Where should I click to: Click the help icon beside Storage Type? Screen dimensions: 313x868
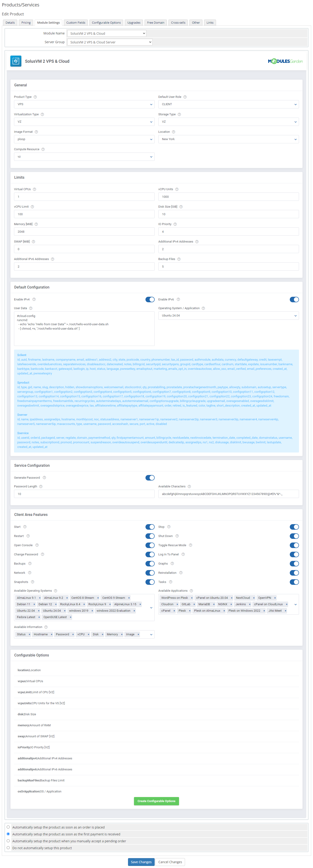click(179, 115)
